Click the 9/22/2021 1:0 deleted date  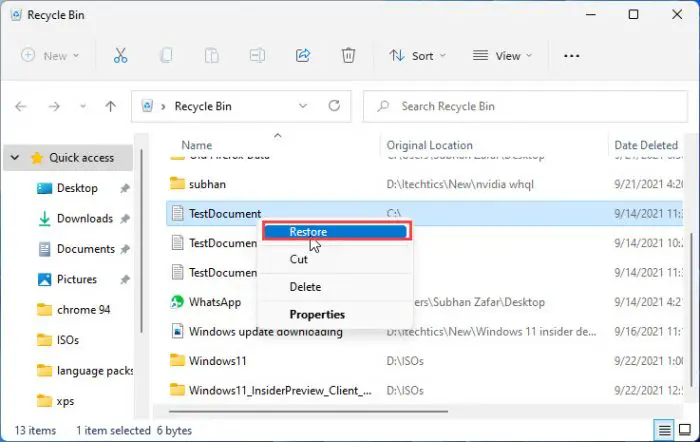(x=648, y=361)
